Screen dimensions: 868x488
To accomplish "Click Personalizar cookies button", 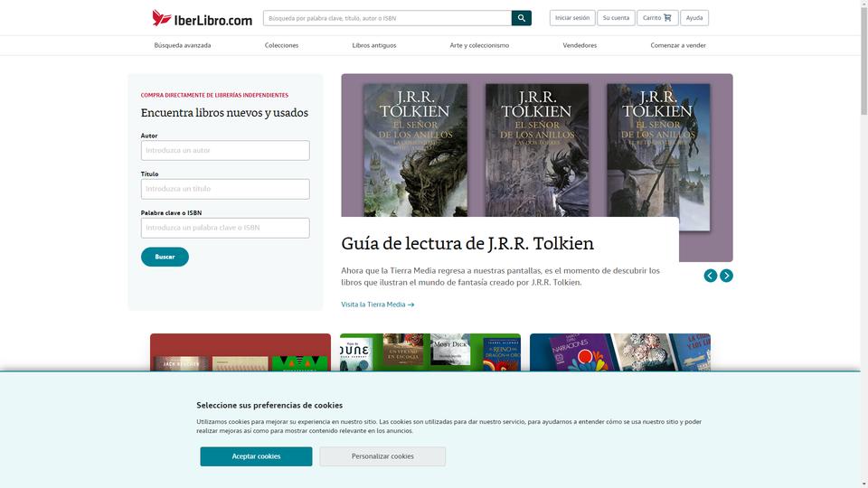I will click(382, 456).
